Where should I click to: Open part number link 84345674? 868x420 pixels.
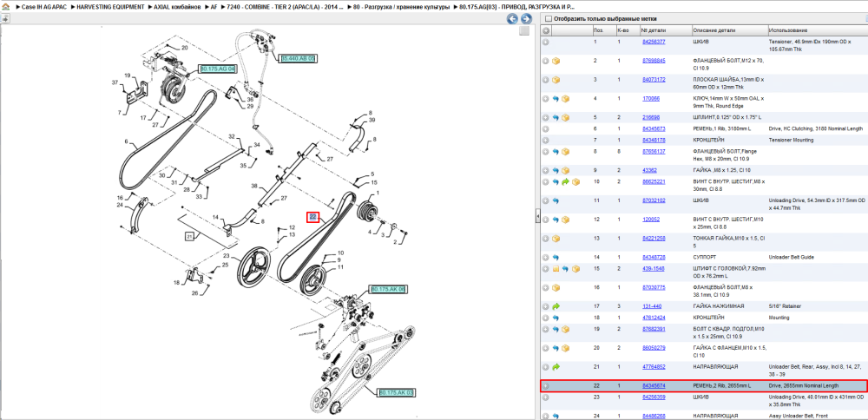(x=654, y=385)
